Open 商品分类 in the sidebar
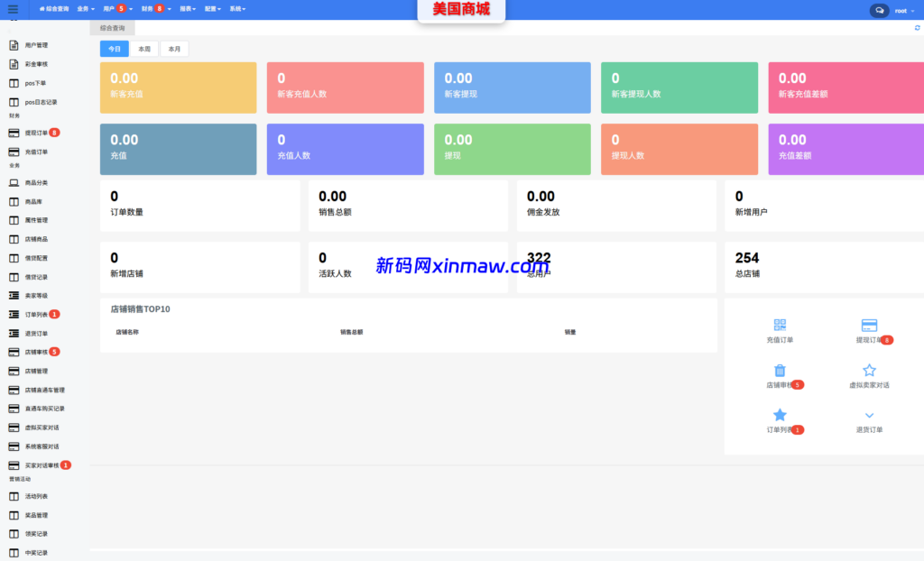The width and height of the screenshot is (924, 561). (36, 183)
